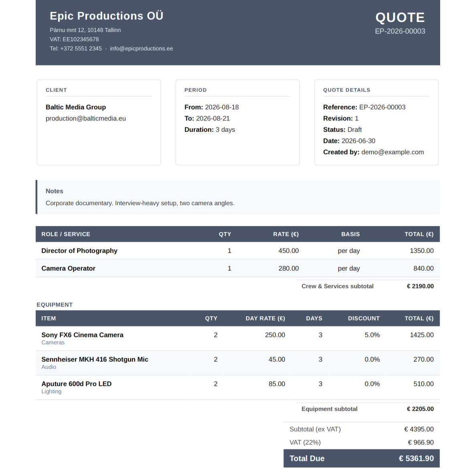Image resolution: width=473 pixels, height=476 pixels.
Task: Click the Crew & Services subtotal label
Action: [338, 286]
